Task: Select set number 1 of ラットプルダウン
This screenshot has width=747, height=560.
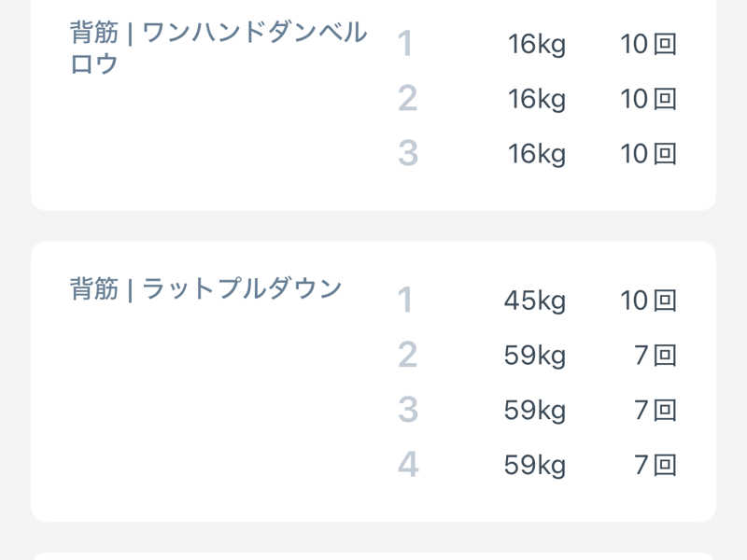Action: (405, 301)
